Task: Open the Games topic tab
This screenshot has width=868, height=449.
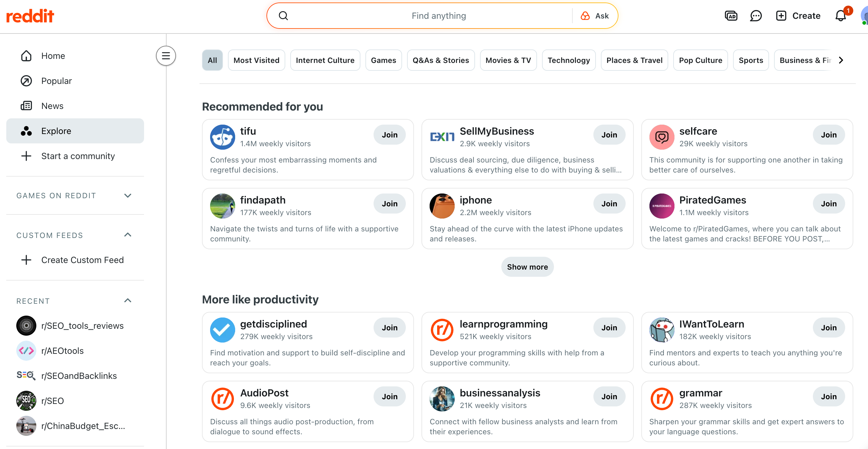Action: [x=384, y=60]
